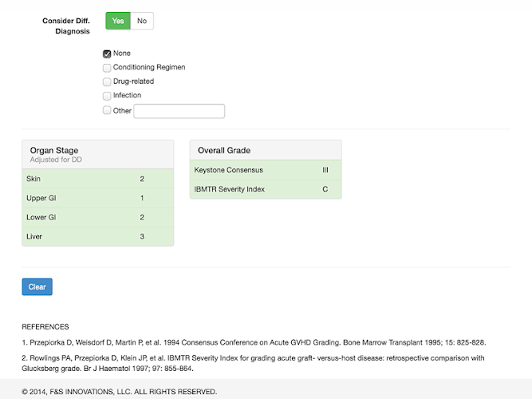Screen dimensions: 532x399
Task: Click the Rowlings IBMTR Severity Index reference
Action: tap(253, 363)
